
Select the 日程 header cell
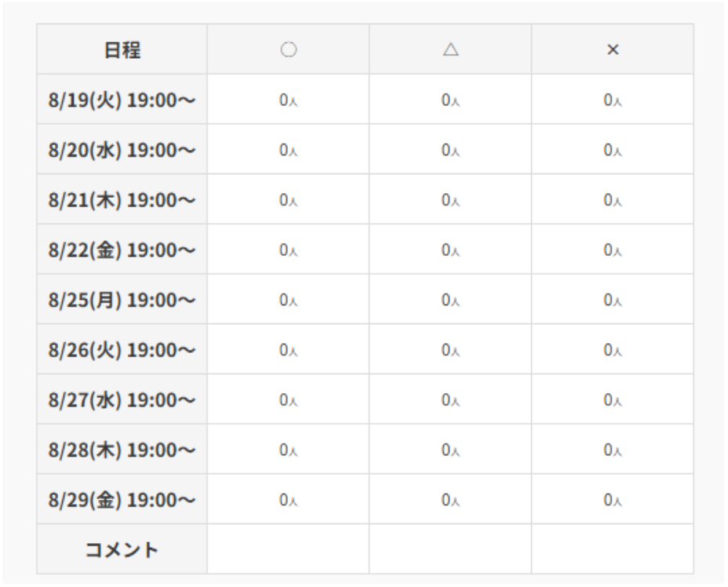click(122, 49)
